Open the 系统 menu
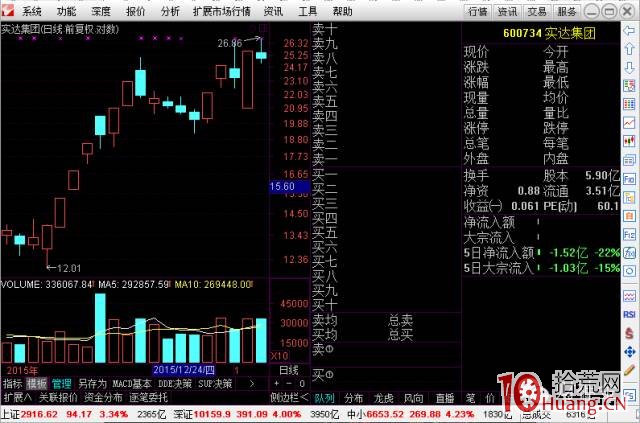 coord(31,11)
